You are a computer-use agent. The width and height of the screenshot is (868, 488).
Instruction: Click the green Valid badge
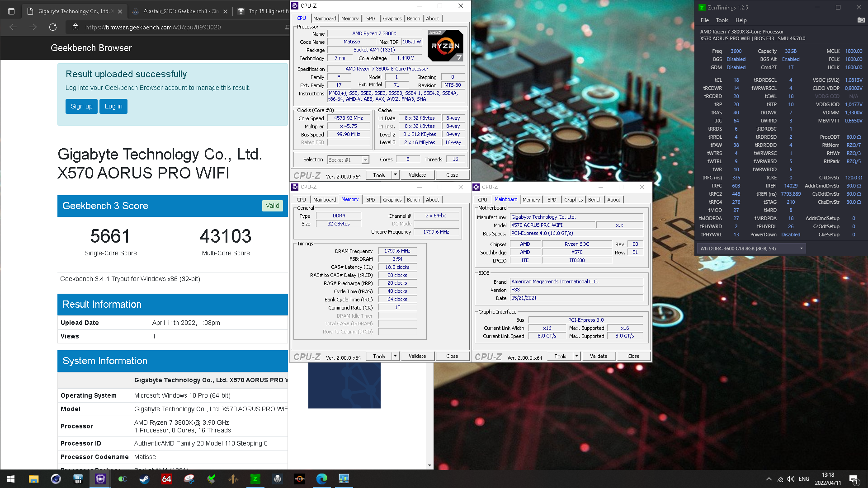pyautogui.click(x=272, y=206)
